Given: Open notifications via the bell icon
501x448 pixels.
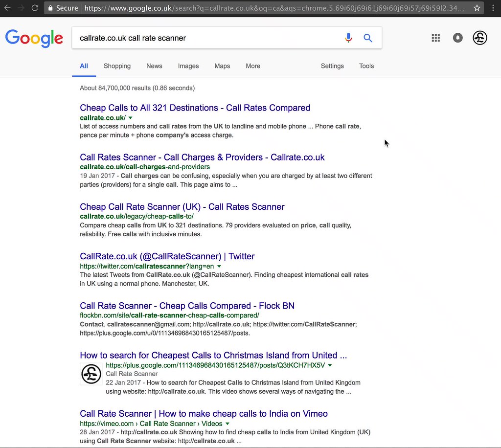Looking at the screenshot, I should (457, 38).
